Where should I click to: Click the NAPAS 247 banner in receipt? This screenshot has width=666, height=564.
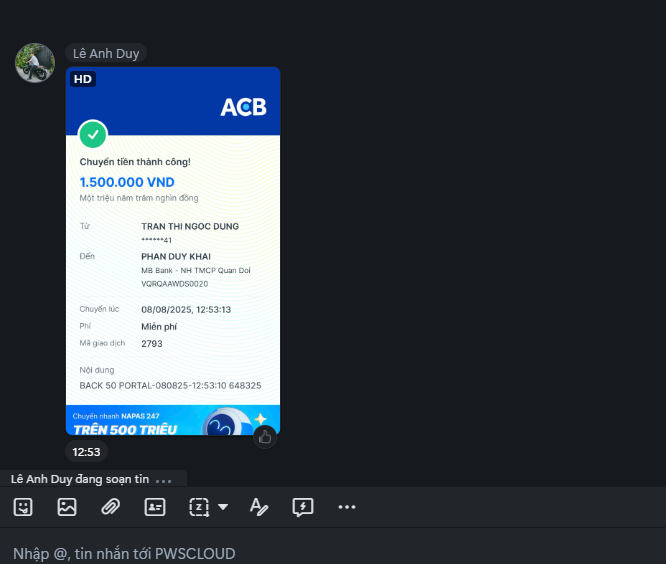[173, 420]
